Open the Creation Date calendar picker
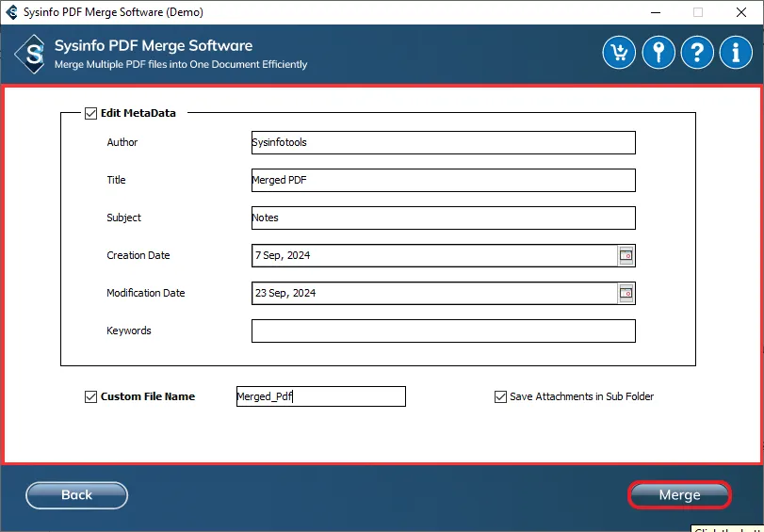This screenshot has width=764, height=532. [626, 255]
